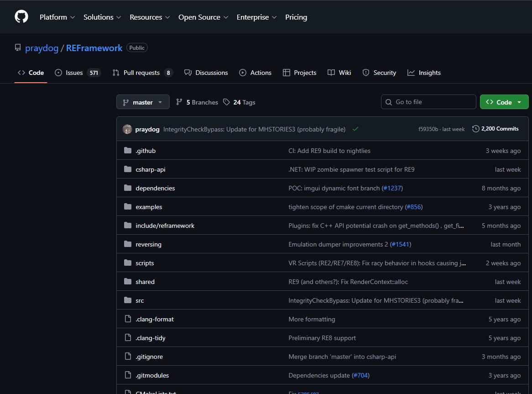The image size is (532, 394).
Task: Open pull request #1541 link
Action: (400, 244)
